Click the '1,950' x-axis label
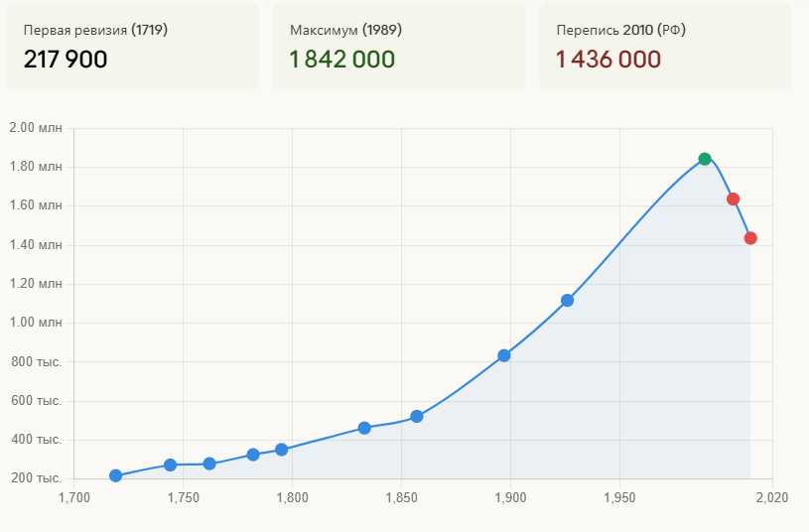This screenshot has width=809, height=532. [619, 498]
